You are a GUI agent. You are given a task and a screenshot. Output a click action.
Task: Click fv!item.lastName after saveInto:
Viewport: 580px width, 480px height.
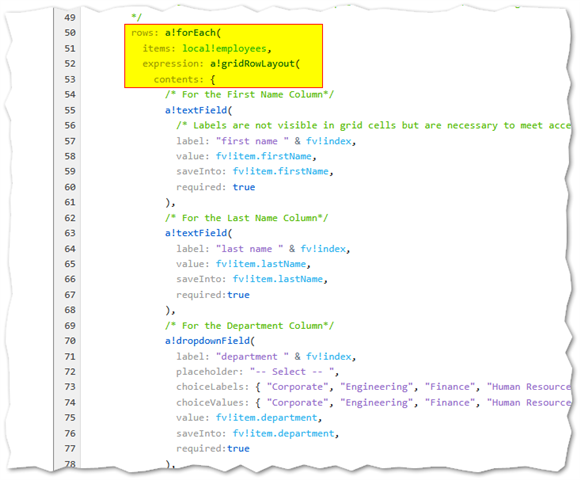(x=278, y=279)
